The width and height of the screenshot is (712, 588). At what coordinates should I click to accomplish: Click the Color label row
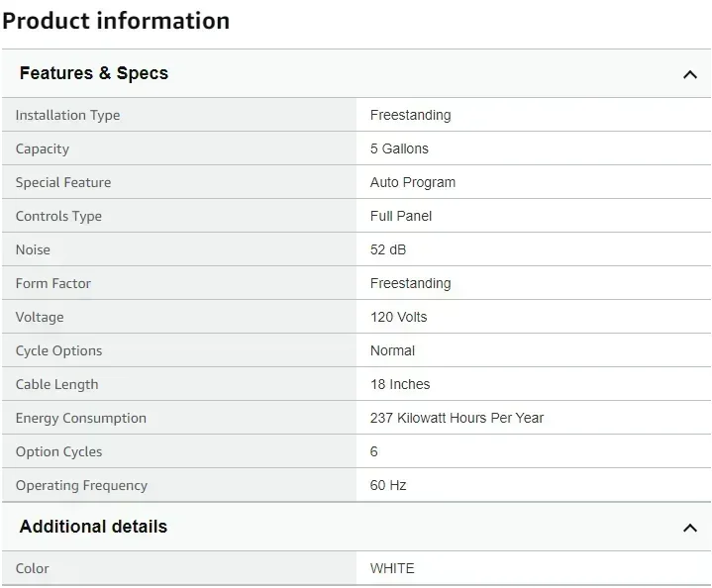point(32,568)
